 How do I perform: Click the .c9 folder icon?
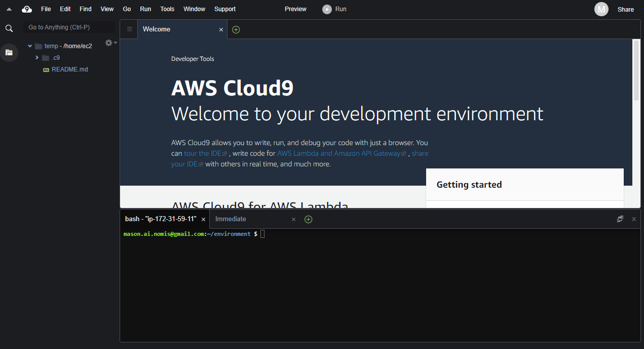pyautogui.click(x=46, y=58)
